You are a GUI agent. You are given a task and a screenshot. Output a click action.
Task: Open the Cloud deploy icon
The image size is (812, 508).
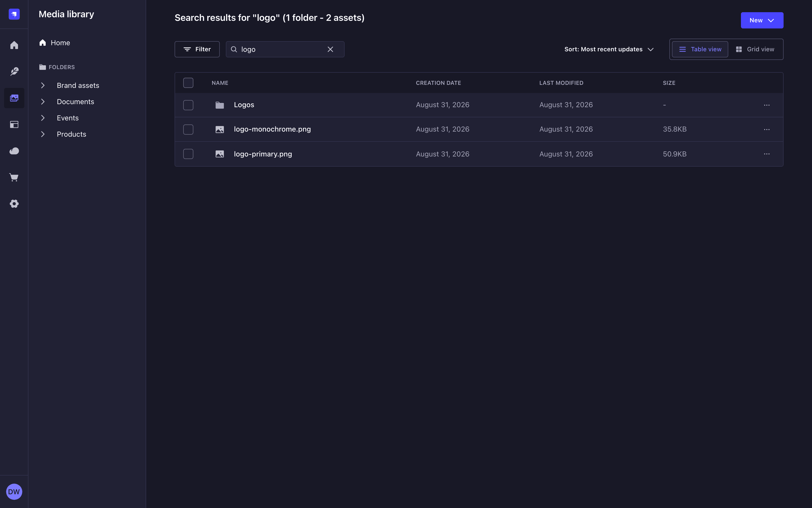tap(14, 151)
